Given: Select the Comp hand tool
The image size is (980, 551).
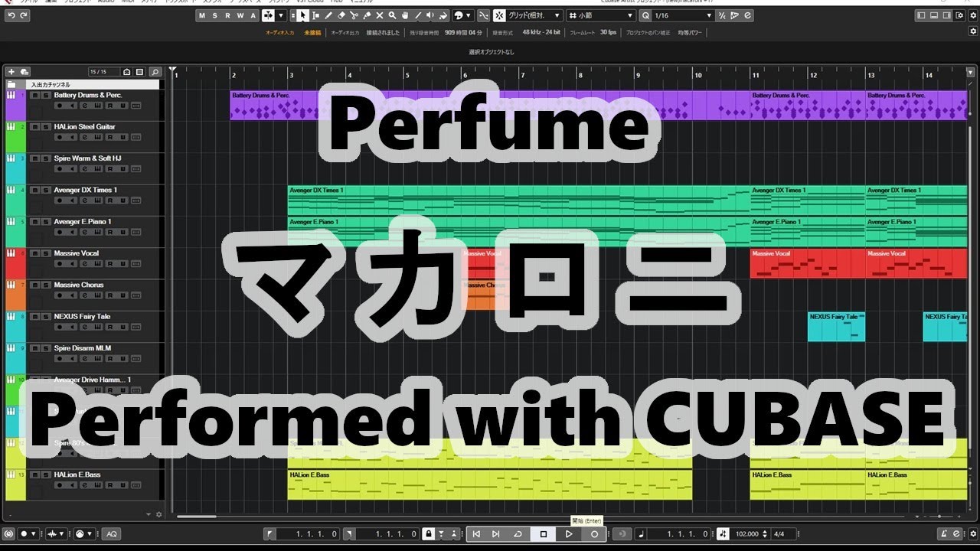Looking at the screenshot, I should [x=405, y=15].
